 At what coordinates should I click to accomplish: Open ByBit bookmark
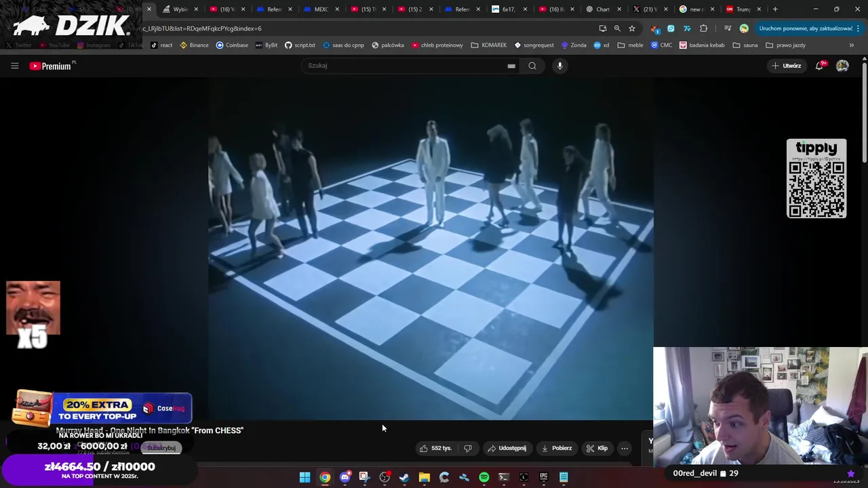pos(267,45)
